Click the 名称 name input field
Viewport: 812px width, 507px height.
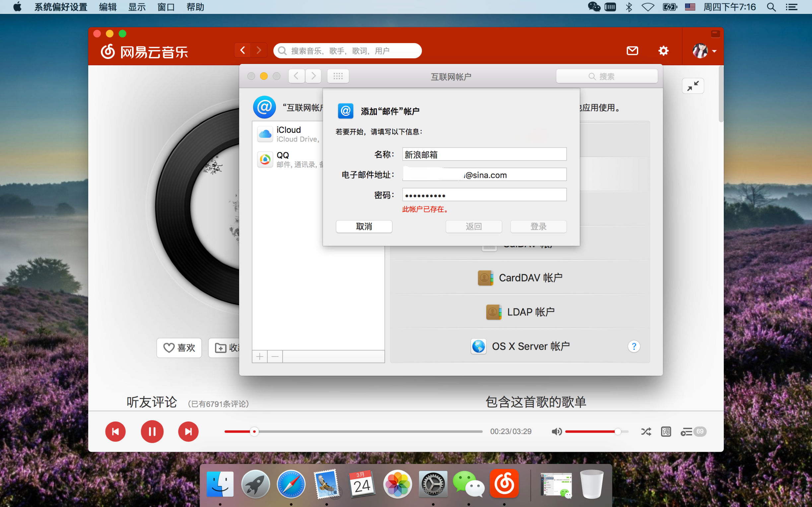(x=484, y=154)
